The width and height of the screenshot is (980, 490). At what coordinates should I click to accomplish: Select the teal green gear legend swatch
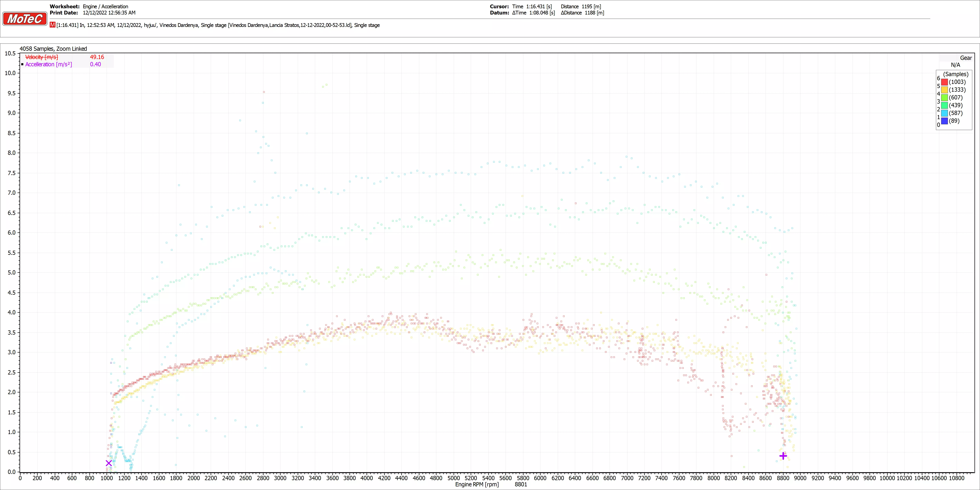point(944,105)
